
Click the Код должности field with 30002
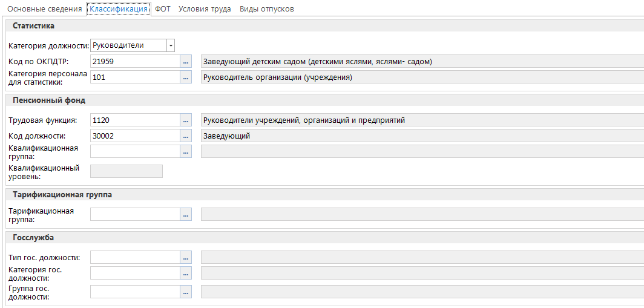(x=134, y=136)
